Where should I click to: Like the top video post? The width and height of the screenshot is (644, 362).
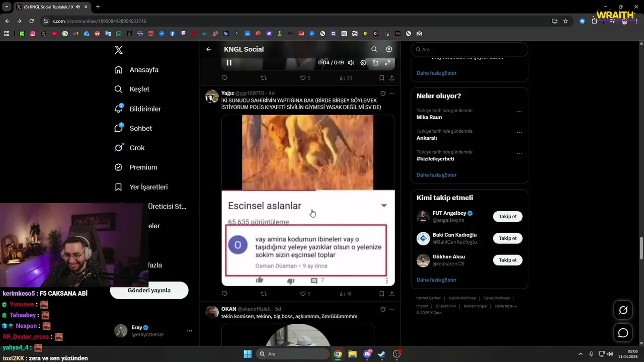(305, 78)
